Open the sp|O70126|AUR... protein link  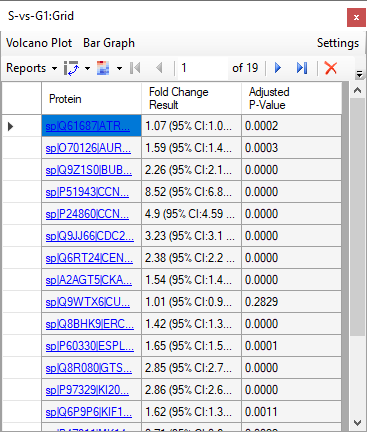88,148
